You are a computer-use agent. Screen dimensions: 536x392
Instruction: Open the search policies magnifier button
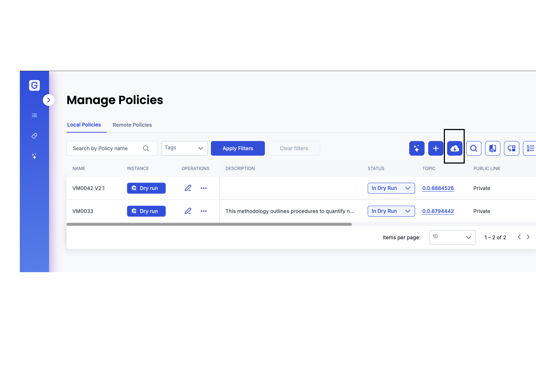pyautogui.click(x=474, y=148)
